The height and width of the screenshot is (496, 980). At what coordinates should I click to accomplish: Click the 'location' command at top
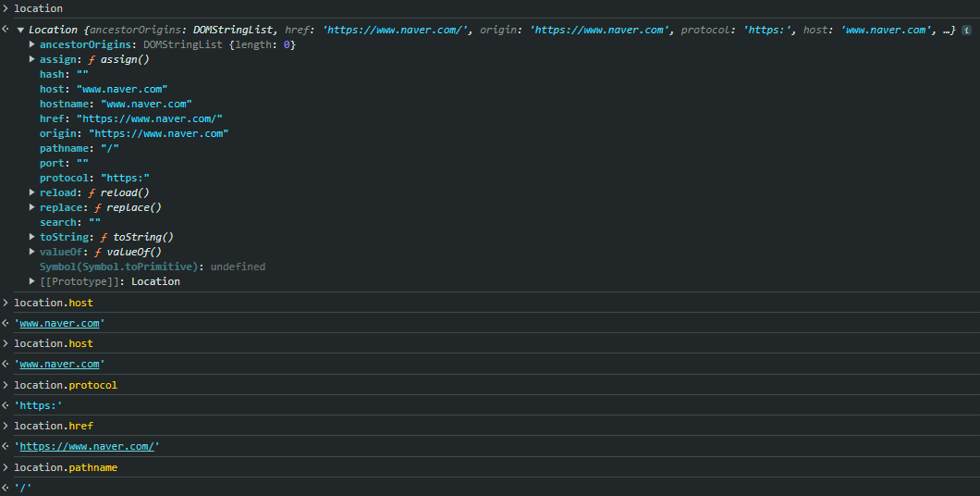pos(38,8)
